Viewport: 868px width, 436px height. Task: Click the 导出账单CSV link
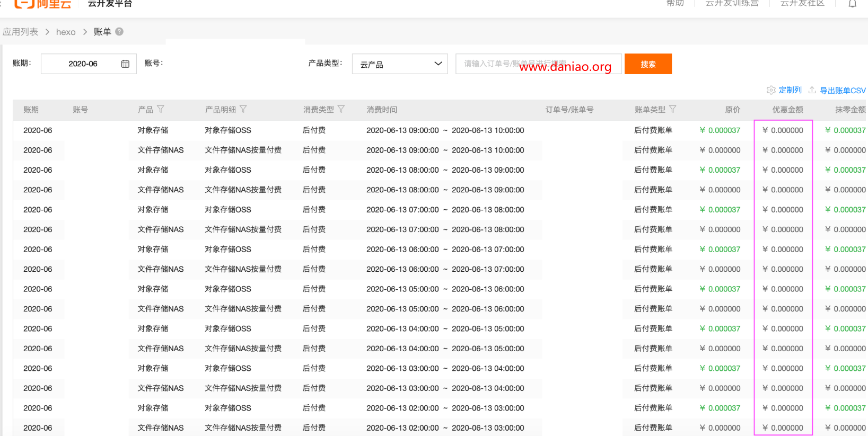pos(843,91)
